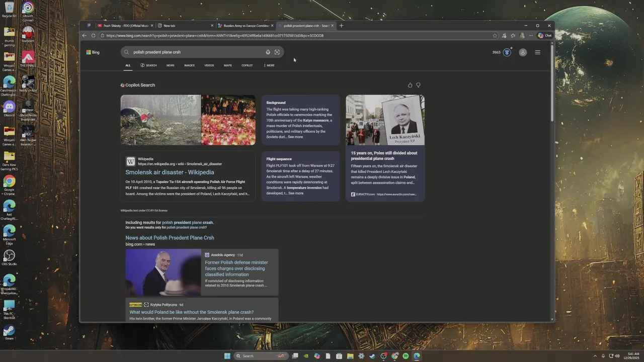Viewport: 644px width, 362px height.
Task: Open volume control in system tray
Action: 617,356
